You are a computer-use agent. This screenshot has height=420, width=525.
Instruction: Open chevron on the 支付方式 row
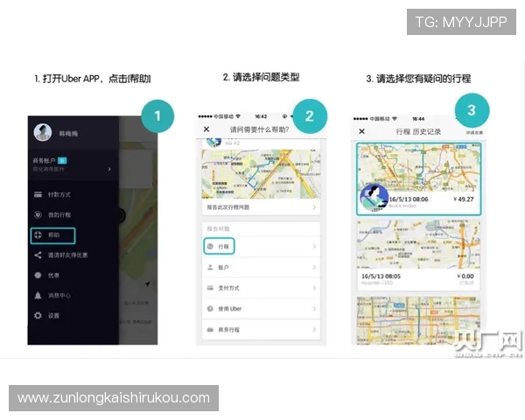coord(314,288)
